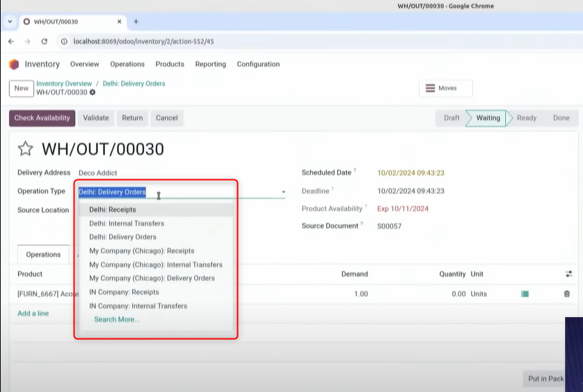The image size is (583, 392).
Task: Click the Scheduled Date value
Action: point(410,173)
